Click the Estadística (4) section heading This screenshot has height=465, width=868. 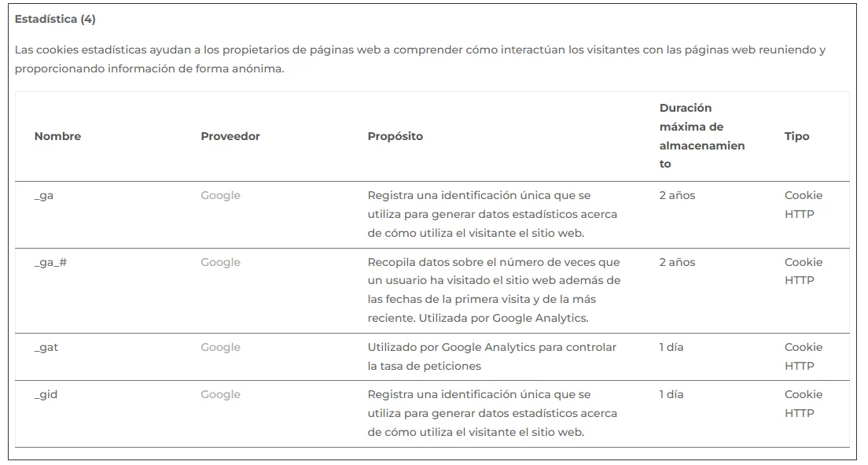(x=55, y=19)
